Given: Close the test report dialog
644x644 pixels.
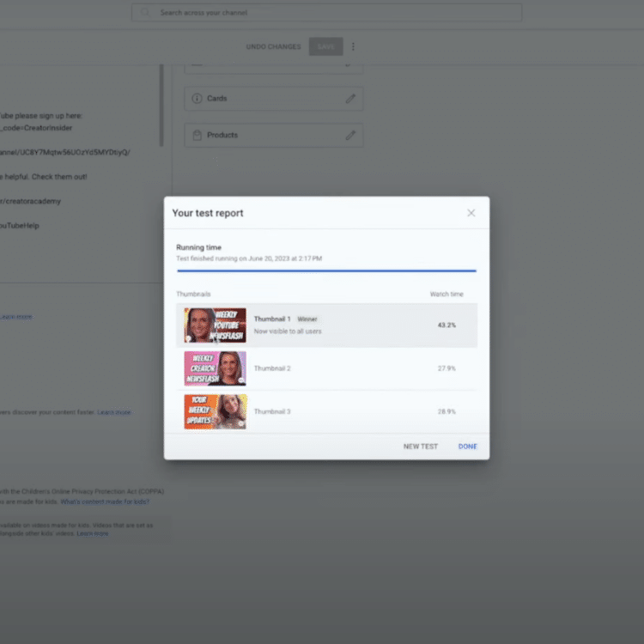Looking at the screenshot, I should pos(471,213).
